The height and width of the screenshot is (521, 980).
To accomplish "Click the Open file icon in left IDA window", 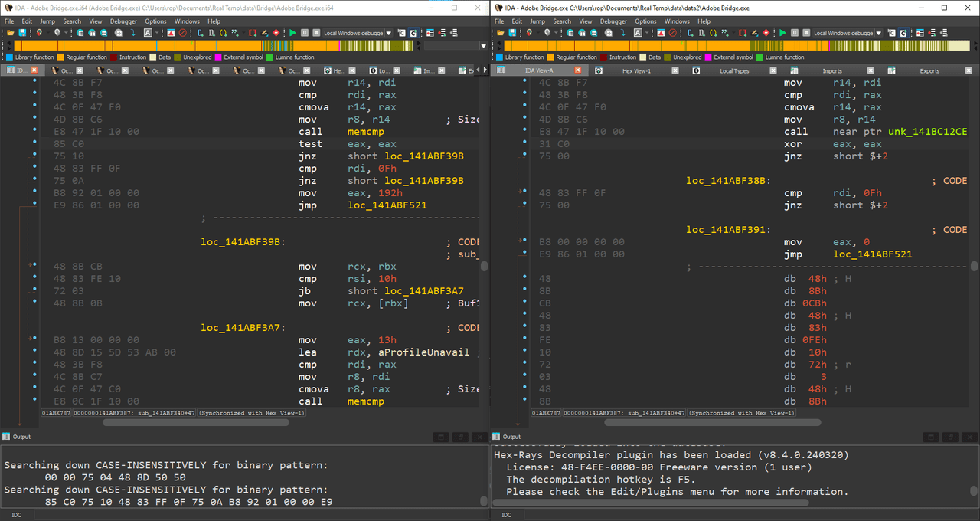I will 10,33.
